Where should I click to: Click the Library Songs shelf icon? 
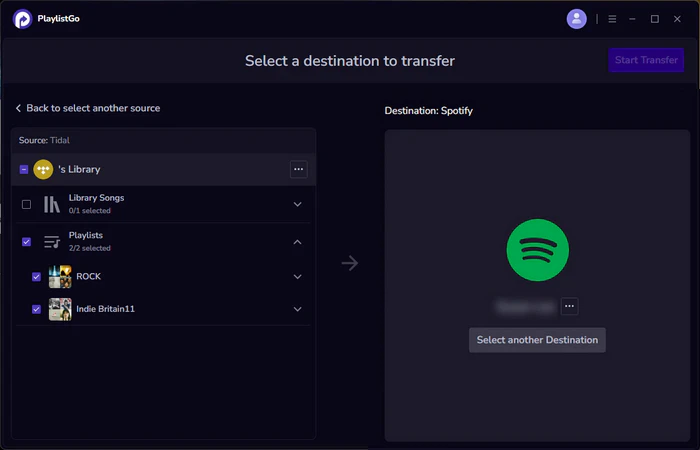[52, 204]
